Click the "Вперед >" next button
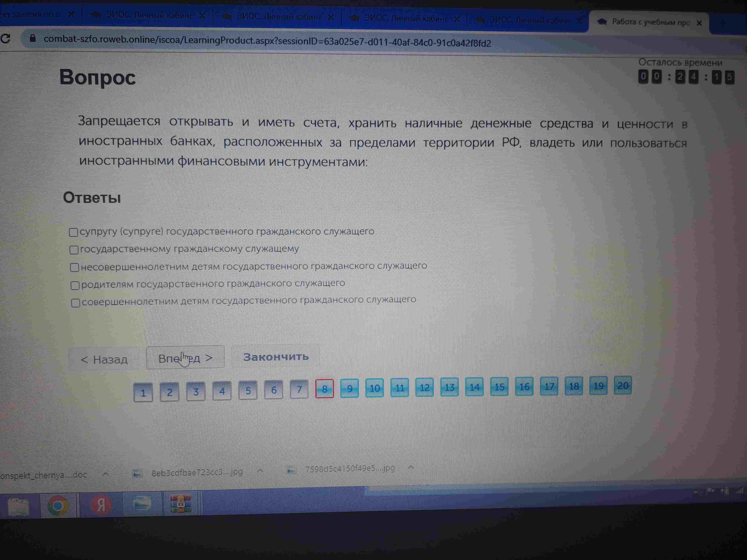 185,358
